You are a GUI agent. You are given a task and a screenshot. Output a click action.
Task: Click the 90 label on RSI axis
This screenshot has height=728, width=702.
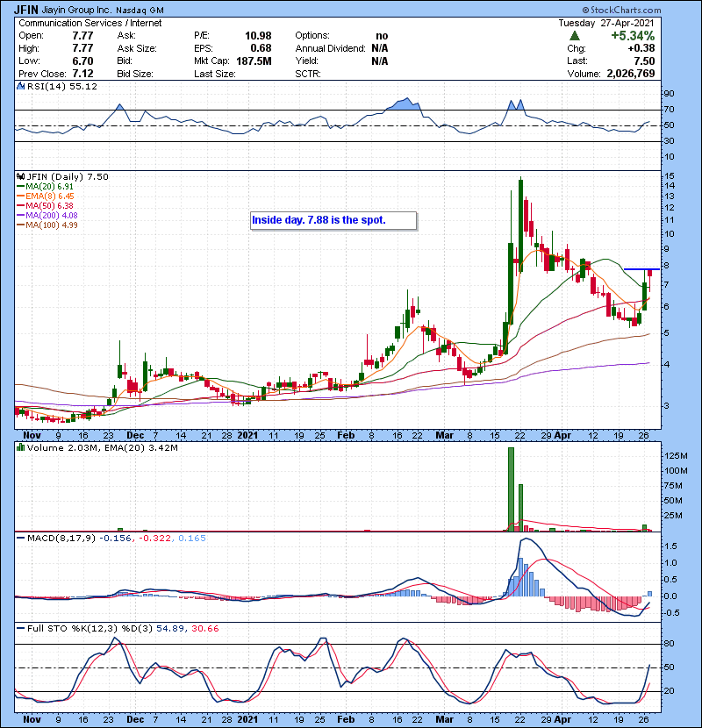670,93
